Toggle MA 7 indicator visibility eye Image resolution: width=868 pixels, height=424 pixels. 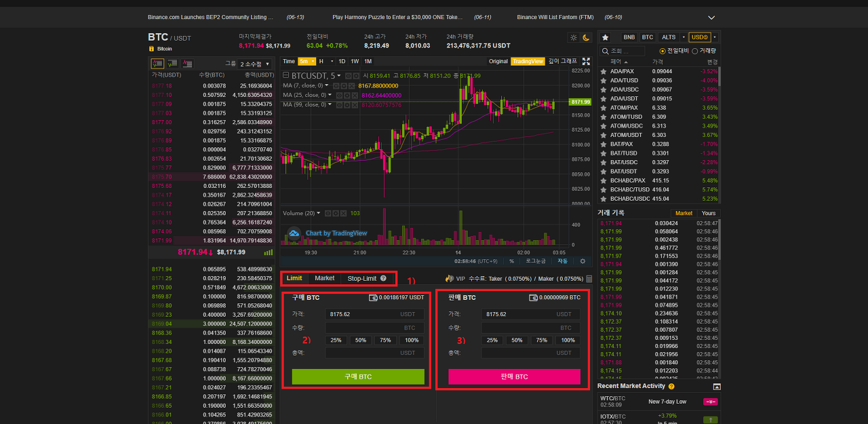[x=336, y=85]
